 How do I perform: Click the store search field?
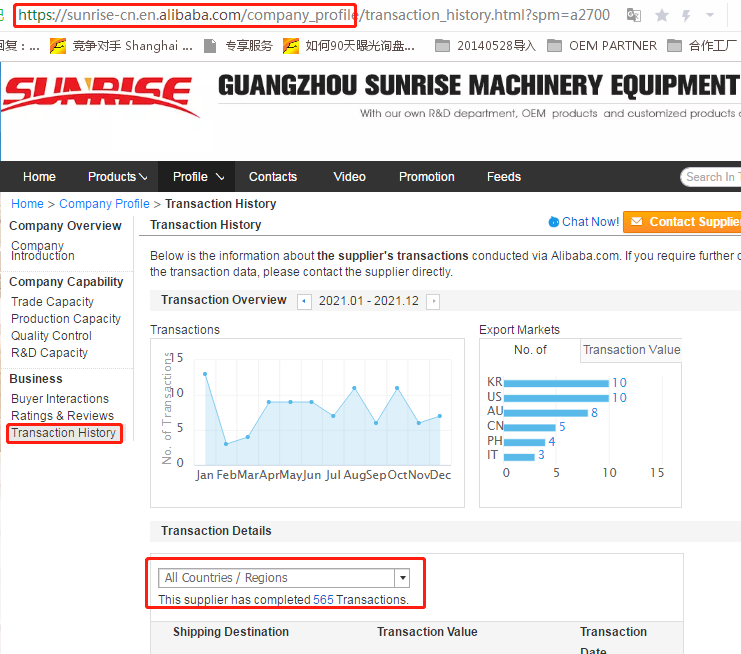coord(711,177)
